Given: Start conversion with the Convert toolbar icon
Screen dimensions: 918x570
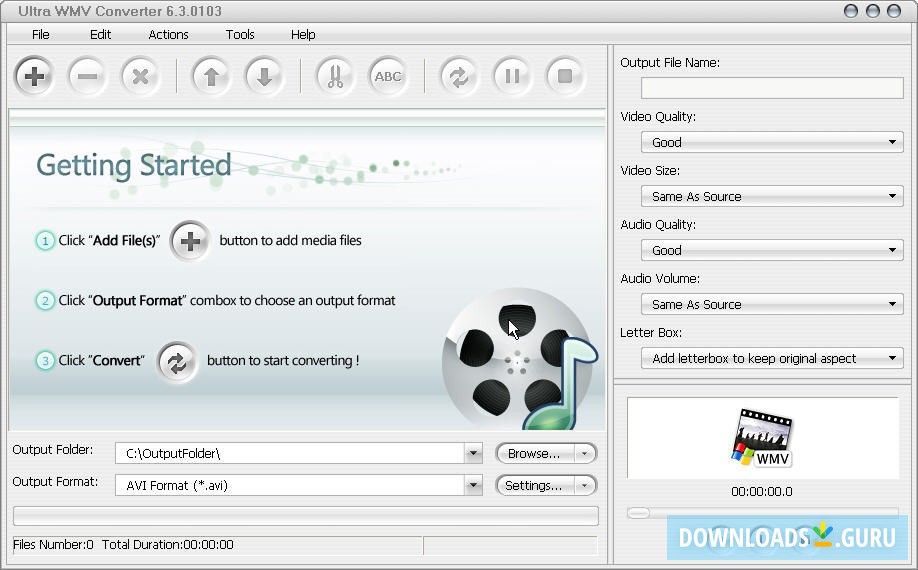Looking at the screenshot, I should [x=459, y=77].
